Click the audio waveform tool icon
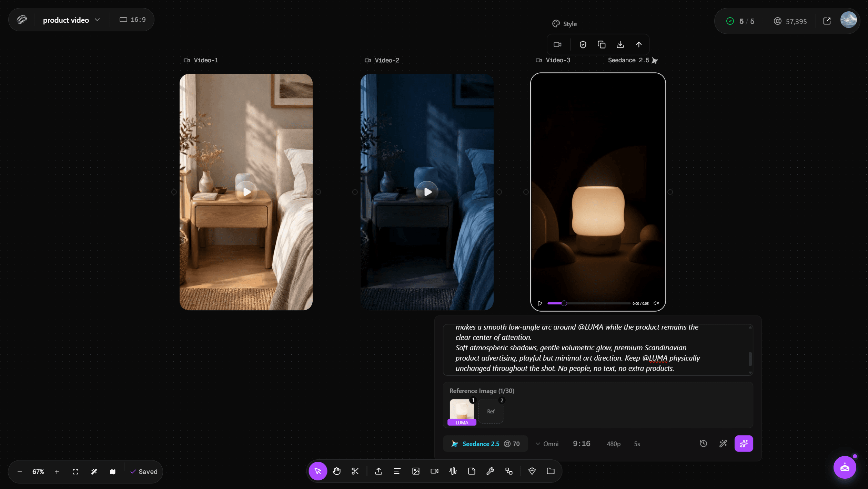 pos(453,471)
